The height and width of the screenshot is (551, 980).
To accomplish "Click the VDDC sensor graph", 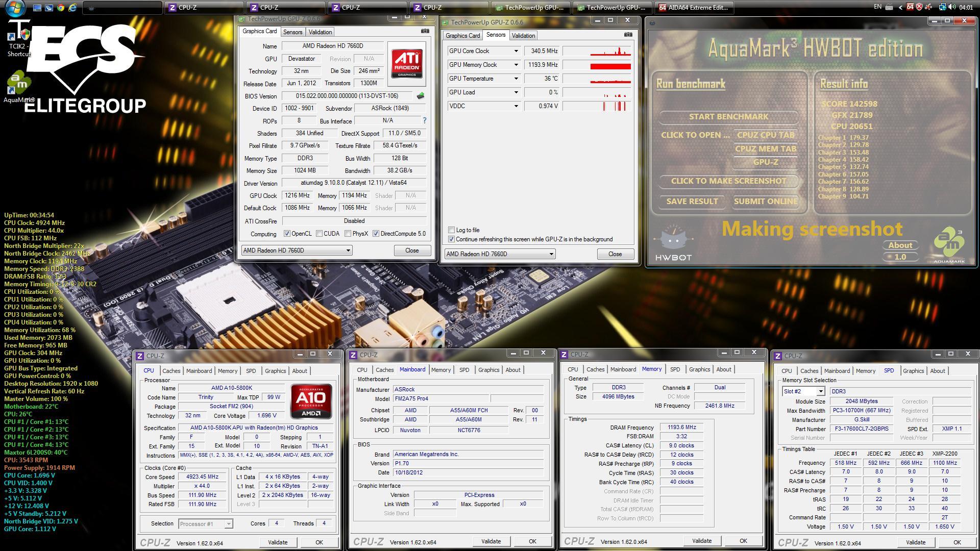I will pyautogui.click(x=597, y=106).
